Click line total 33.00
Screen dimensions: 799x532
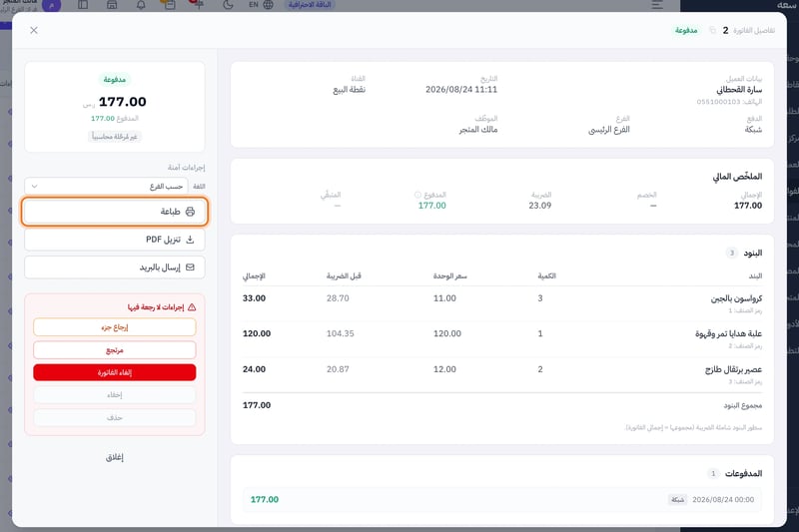[254, 298]
